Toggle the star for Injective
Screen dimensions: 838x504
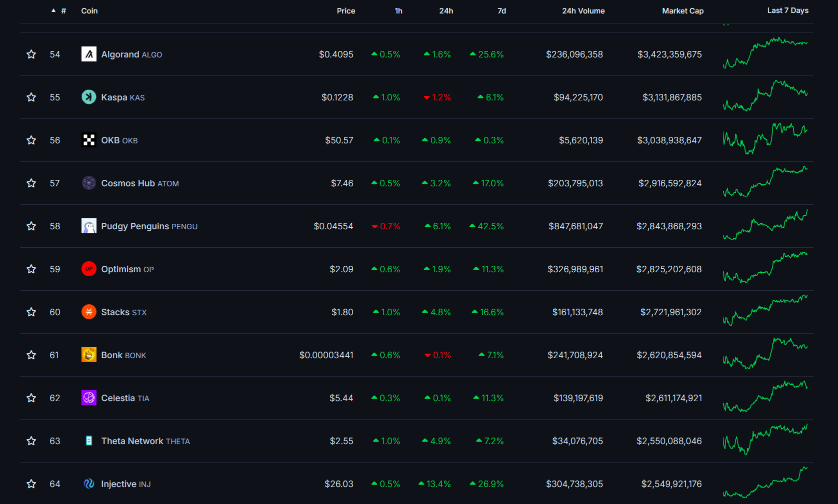click(x=31, y=484)
